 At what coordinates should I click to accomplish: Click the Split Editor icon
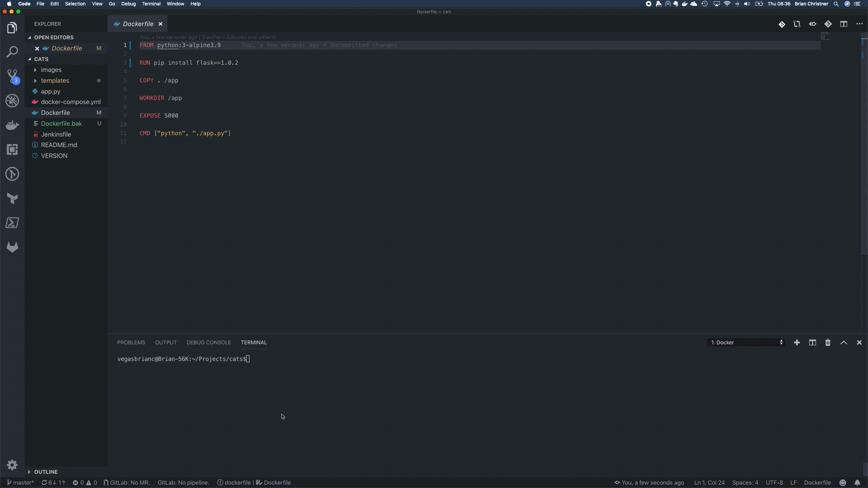tap(844, 24)
